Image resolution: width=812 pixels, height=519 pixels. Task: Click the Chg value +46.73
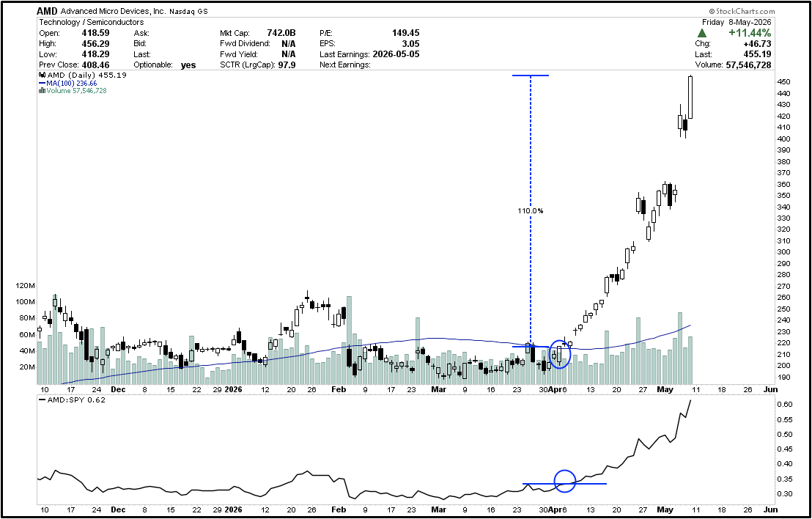click(x=758, y=43)
